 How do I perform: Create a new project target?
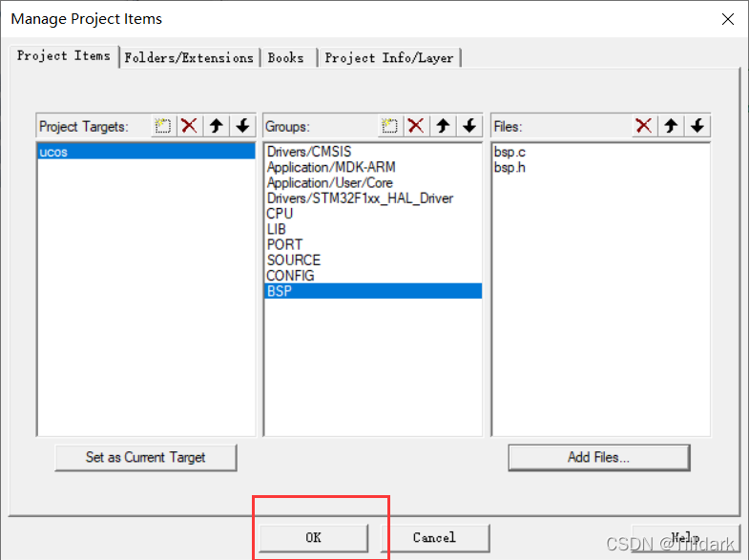163,126
